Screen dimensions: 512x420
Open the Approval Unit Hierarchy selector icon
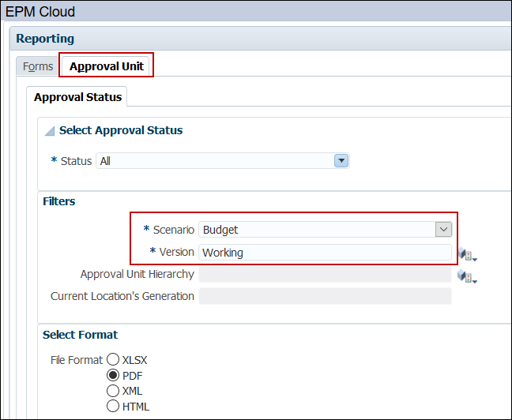pyautogui.click(x=467, y=276)
